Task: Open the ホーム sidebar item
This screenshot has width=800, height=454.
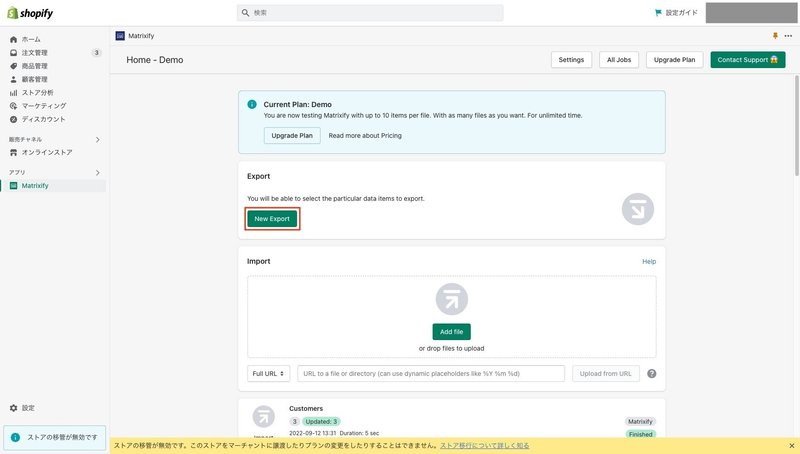Action: point(31,39)
